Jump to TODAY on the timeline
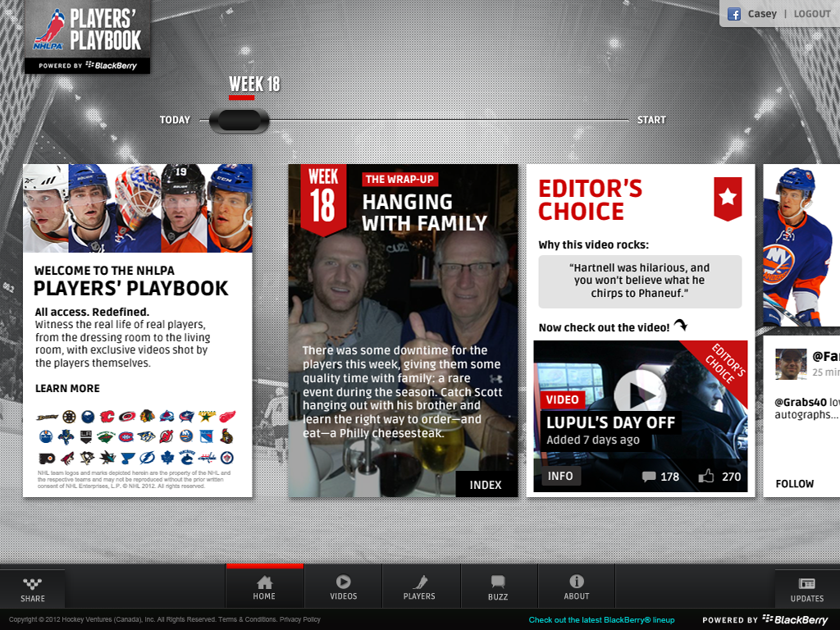This screenshot has height=630, width=840. tap(175, 120)
